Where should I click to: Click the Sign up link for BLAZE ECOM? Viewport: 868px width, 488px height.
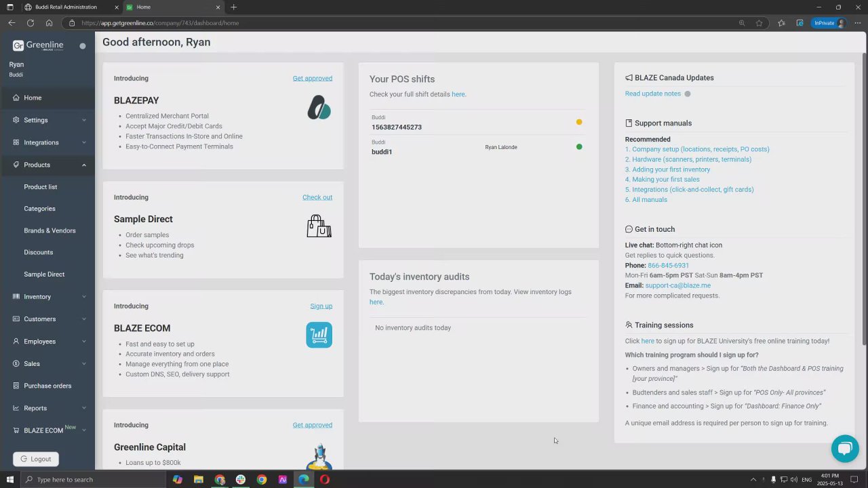pos(321,306)
